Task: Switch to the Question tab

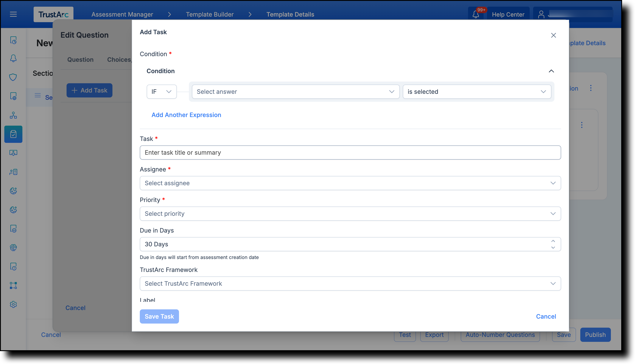Action: click(x=80, y=60)
